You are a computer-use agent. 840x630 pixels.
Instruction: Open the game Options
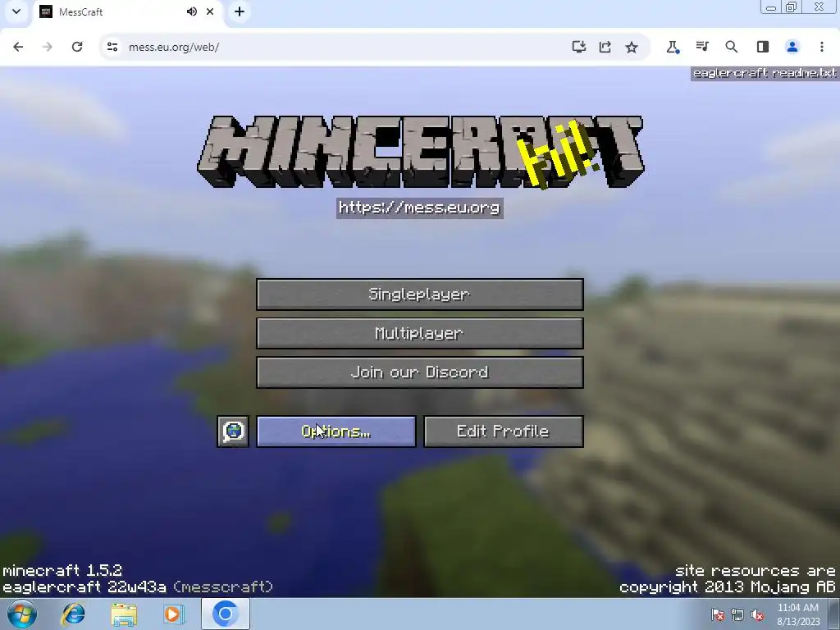pos(336,431)
